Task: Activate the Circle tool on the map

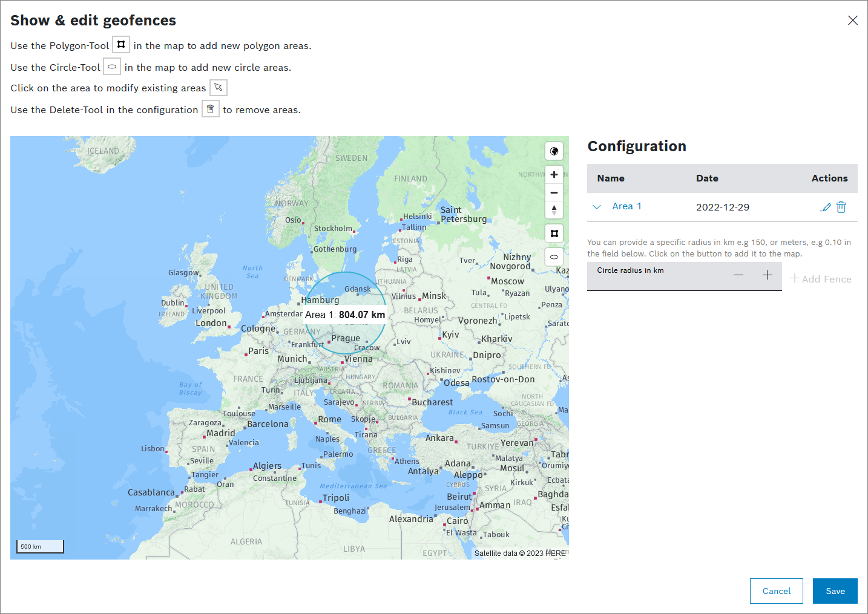Action: [554, 257]
